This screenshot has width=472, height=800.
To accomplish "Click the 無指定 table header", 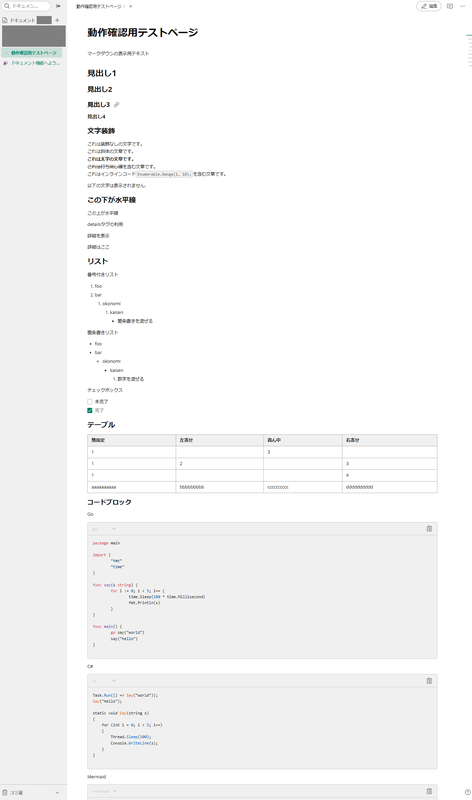I will click(x=132, y=440).
